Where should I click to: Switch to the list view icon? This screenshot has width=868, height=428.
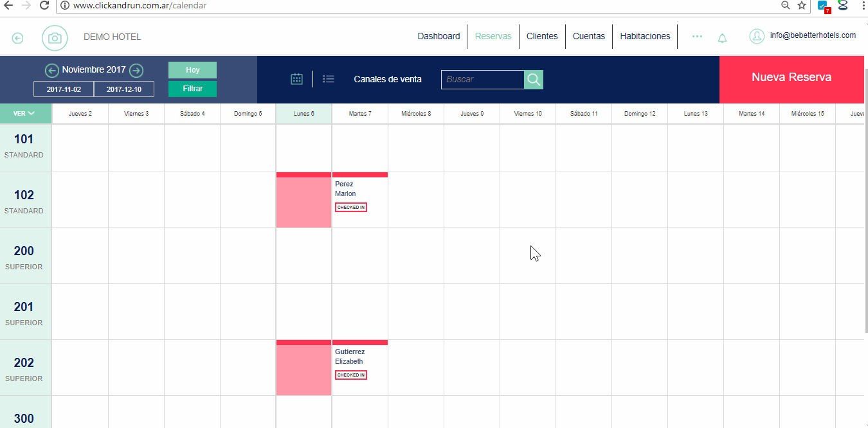click(329, 79)
